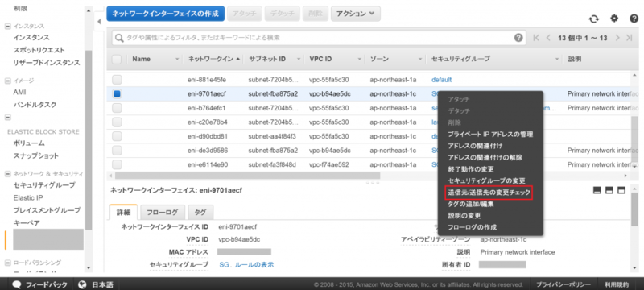644x290 pixels.
Task: Open インスタンス in the sidebar
Action: (x=31, y=37)
